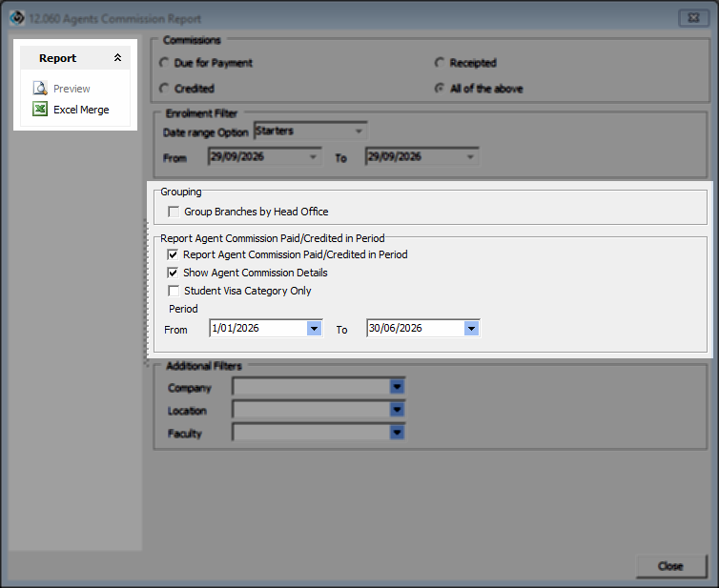Image resolution: width=719 pixels, height=588 pixels.
Task: Click the Excel Merge spreadsheet icon
Action: pyautogui.click(x=40, y=109)
